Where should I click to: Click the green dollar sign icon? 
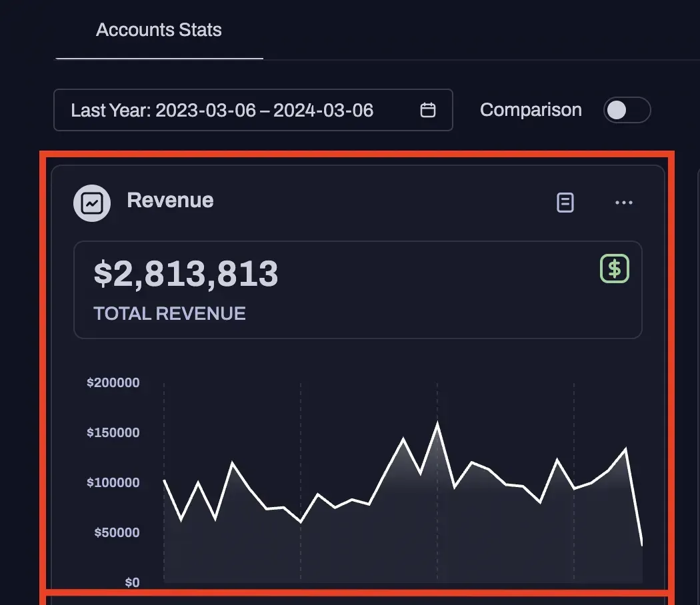615,269
